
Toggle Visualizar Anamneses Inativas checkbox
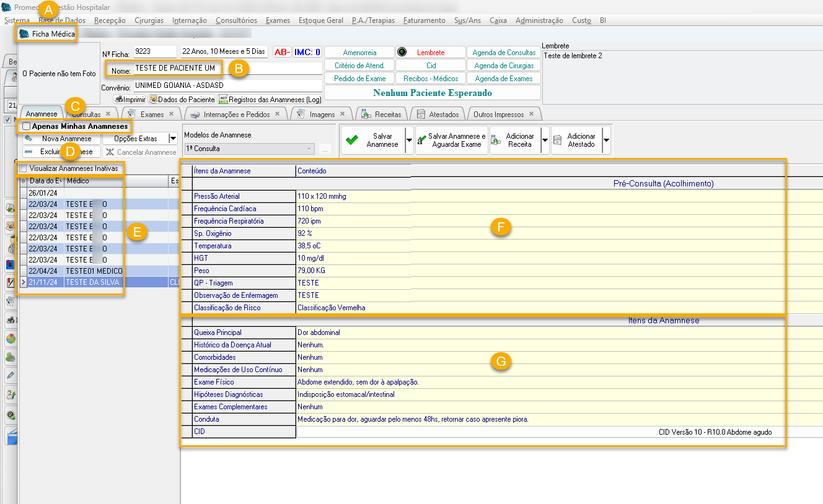click(x=24, y=168)
